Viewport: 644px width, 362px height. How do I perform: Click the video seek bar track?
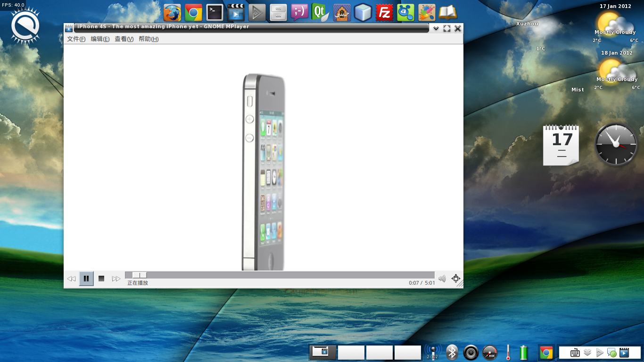(x=280, y=275)
